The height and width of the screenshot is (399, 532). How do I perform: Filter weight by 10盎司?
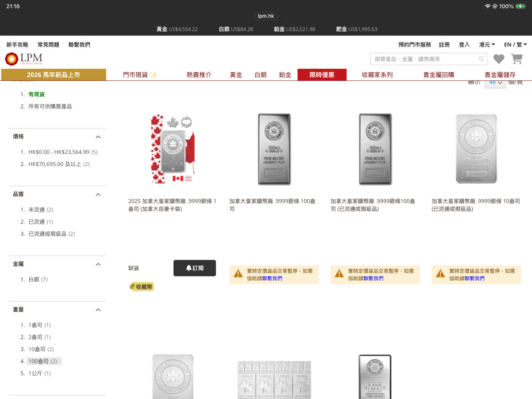[41, 349]
